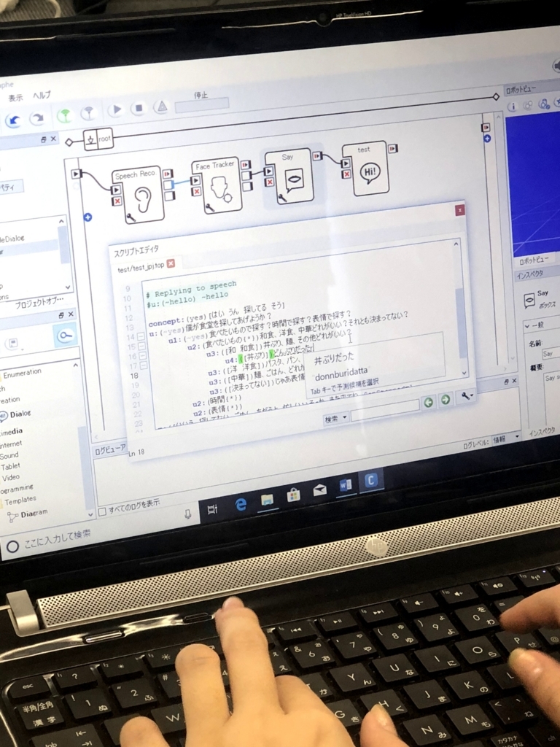Stop the behavior with the square Stop button
560x747 pixels.
tap(139, 108)
